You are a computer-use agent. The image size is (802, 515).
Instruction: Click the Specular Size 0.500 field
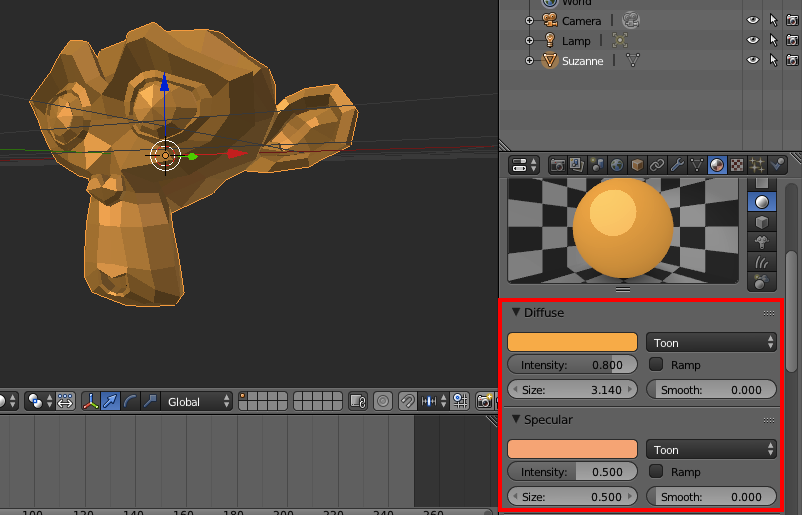(572, 497)
